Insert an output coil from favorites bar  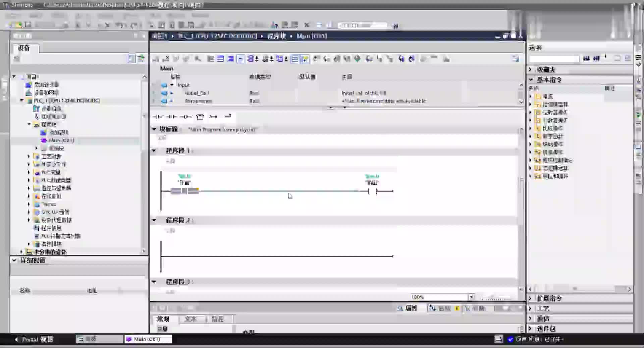pyautogui.click(x=185, y=117)
